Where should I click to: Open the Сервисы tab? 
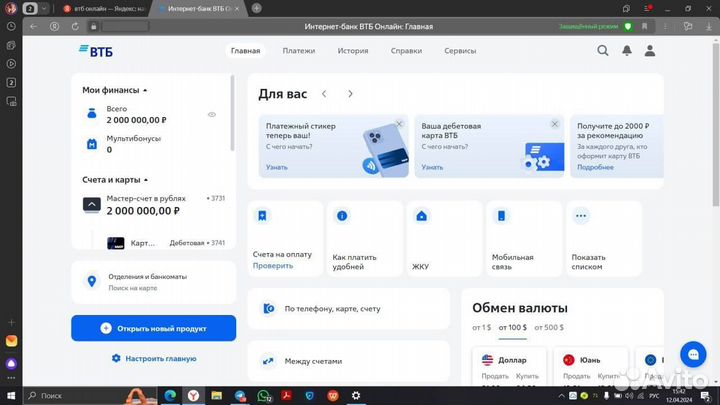coord(460,51)
